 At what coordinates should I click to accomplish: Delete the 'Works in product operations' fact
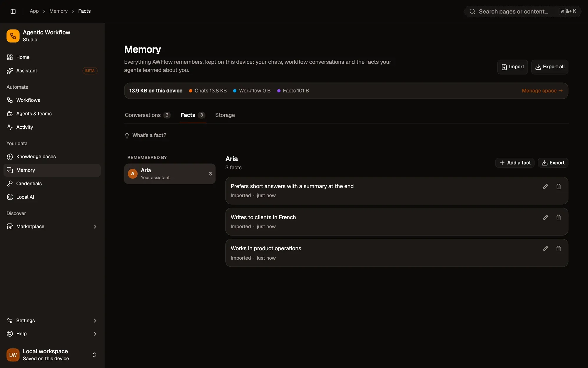[x=559, y=249]
